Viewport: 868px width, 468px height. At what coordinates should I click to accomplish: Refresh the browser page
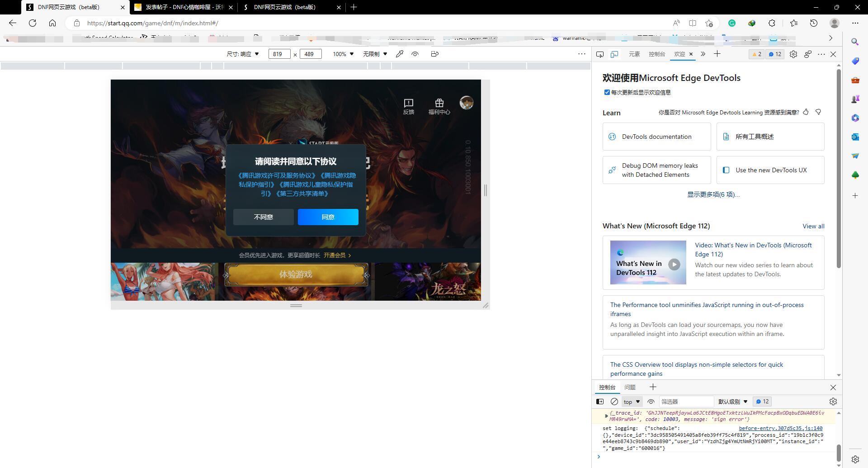coord(33,23)
